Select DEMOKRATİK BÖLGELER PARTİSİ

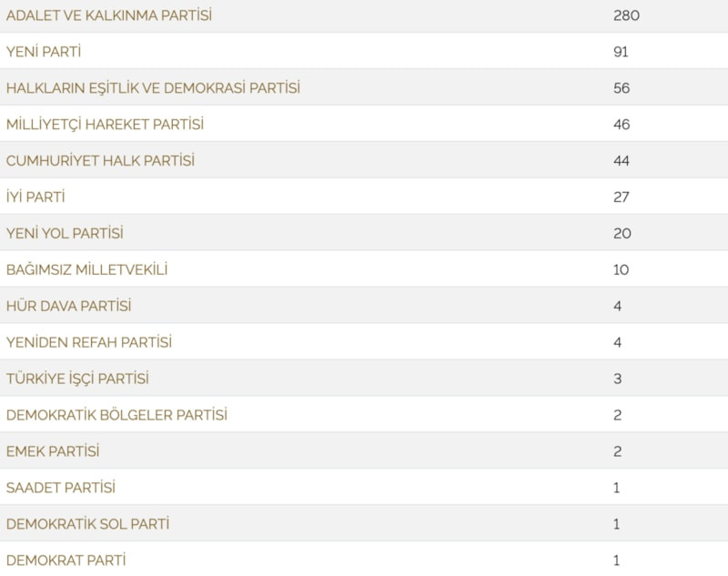(116, 415)
